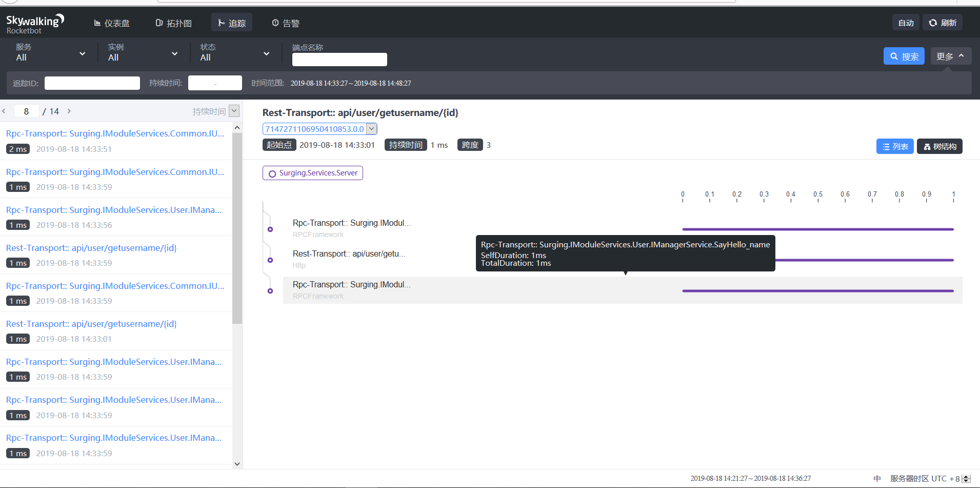The width and height of the screenshot is (980, 488).
Task: Expand the 服务 service dropdown
Action: click(x=50, y=53)
